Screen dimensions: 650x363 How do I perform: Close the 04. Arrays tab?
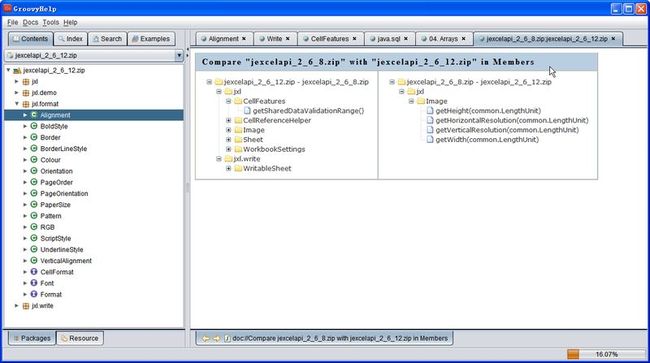tap(463, 39)
